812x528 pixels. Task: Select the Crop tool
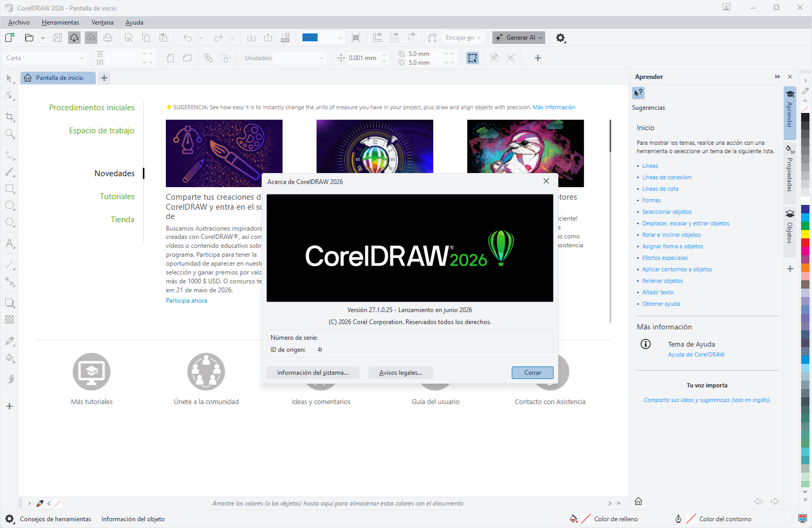pos(9,117)
